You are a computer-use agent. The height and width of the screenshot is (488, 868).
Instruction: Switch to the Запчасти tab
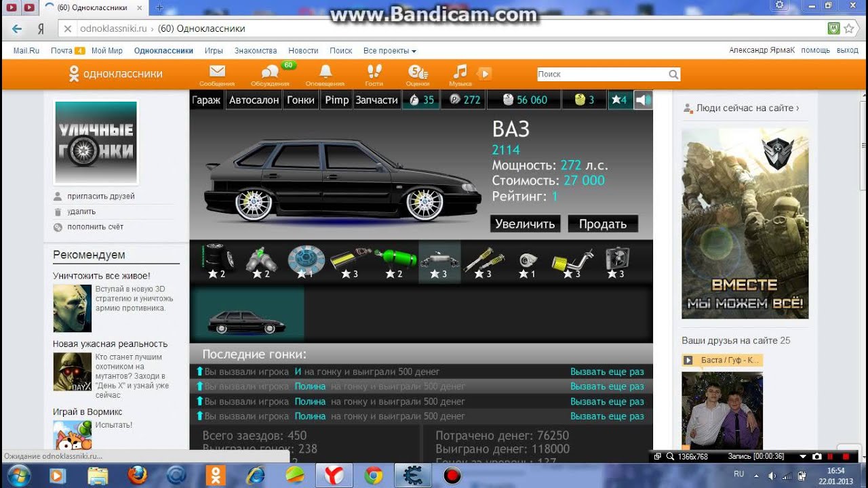click(x=376, y=100)
